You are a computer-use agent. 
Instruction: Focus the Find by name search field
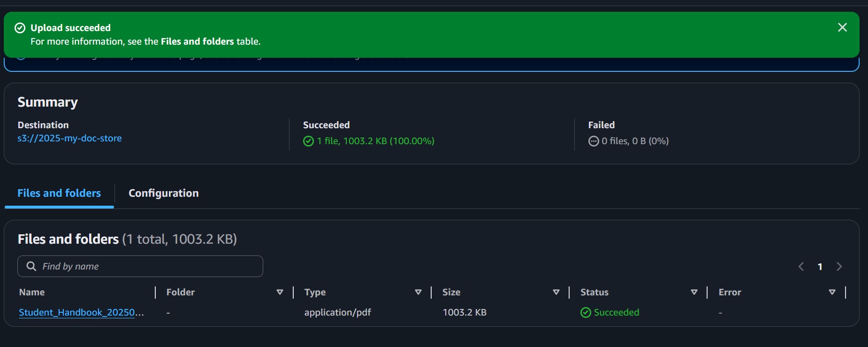(140, 266)
